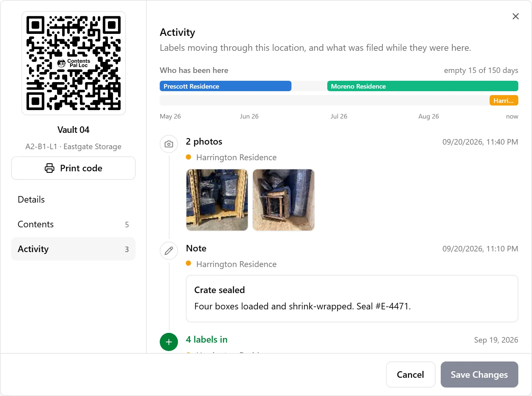This screenshot has width=532, height=396.
Task: Click Harrington Residence under 2 photos
Action: click(x=236, y=157)
